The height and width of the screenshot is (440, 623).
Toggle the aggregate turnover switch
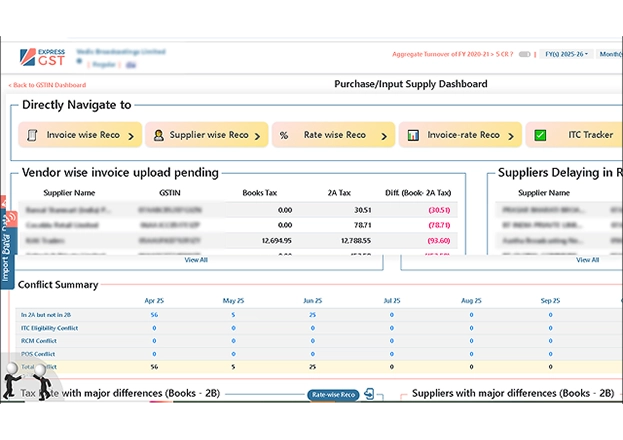[x=525, y=54]
